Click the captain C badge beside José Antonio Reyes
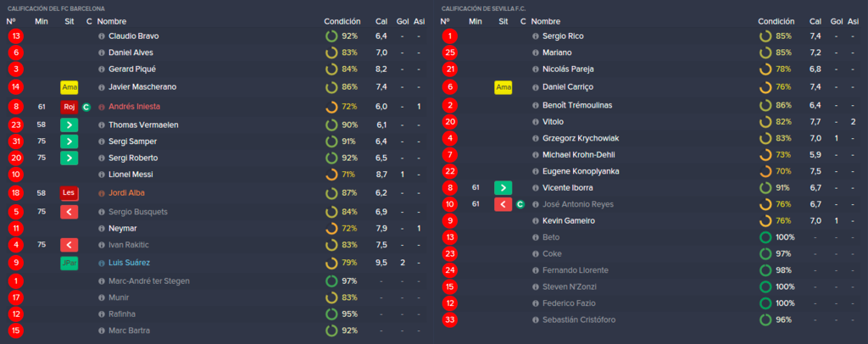The height and width of the screenshot is (344, 868). coord(520,205)
